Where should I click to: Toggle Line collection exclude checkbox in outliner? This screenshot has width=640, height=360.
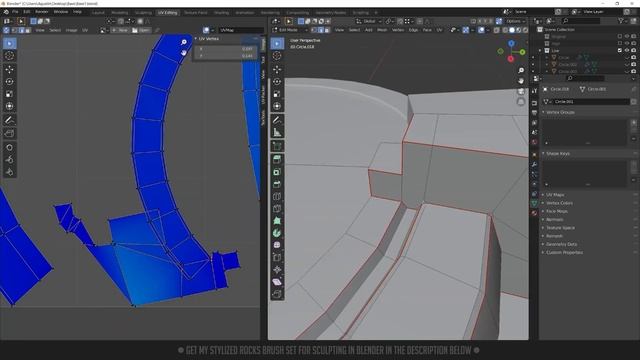pos(620,50)
